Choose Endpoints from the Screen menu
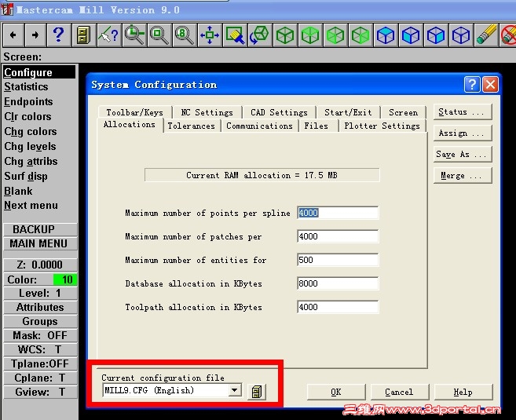 tap(28, 101)
